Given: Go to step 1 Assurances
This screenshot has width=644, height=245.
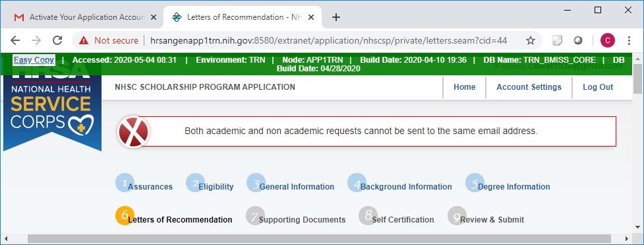Looking at the screenshot, I should click(144, 186).
